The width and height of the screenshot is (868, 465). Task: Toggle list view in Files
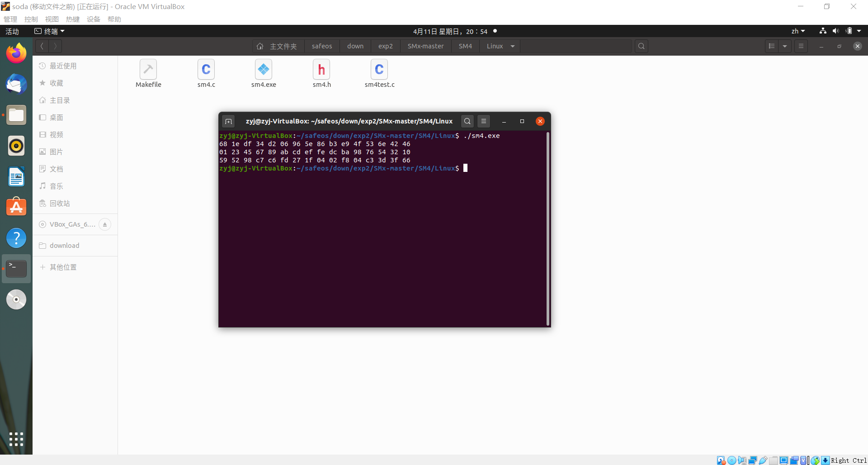coord(772,46)
